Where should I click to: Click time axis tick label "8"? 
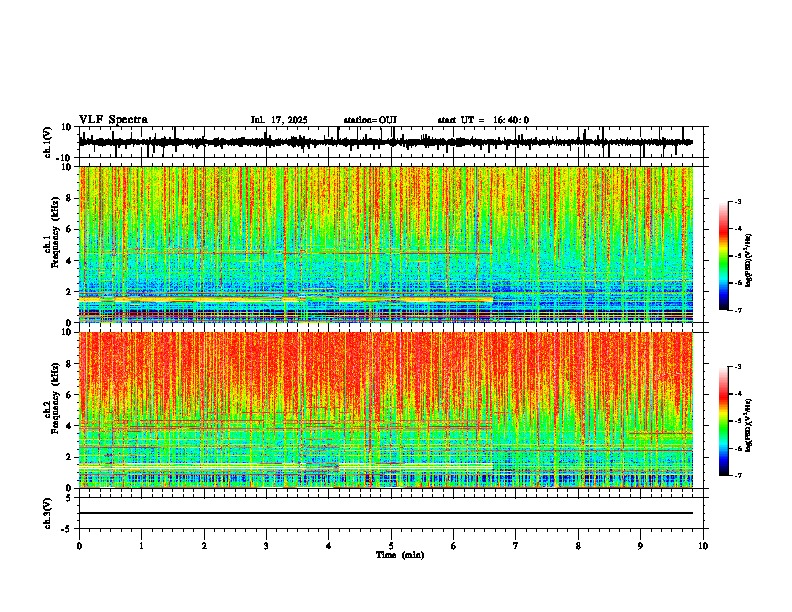point(578,546)
